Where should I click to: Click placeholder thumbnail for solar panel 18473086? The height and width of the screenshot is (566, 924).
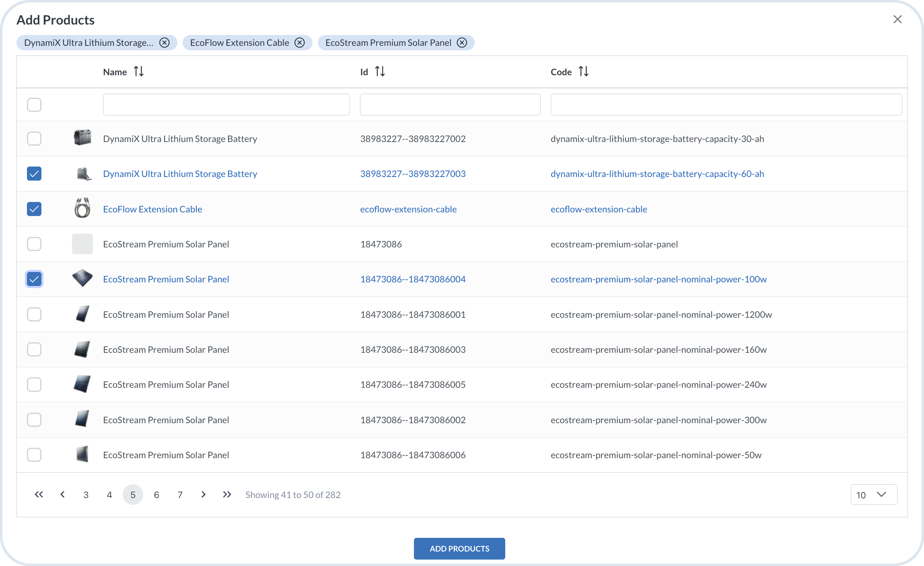82,244
